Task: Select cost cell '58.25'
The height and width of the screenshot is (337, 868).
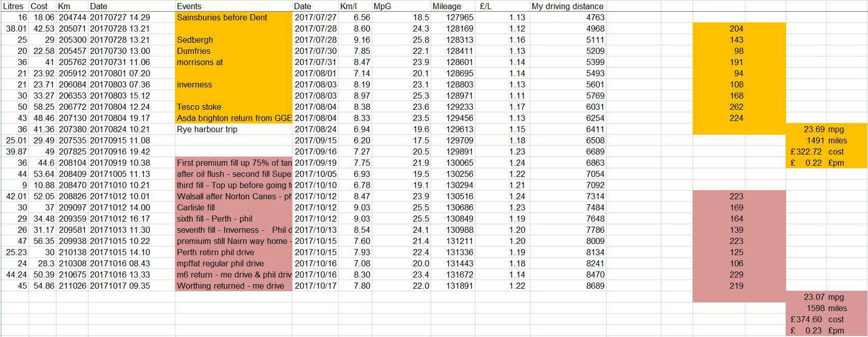Action: click(42, 107)
